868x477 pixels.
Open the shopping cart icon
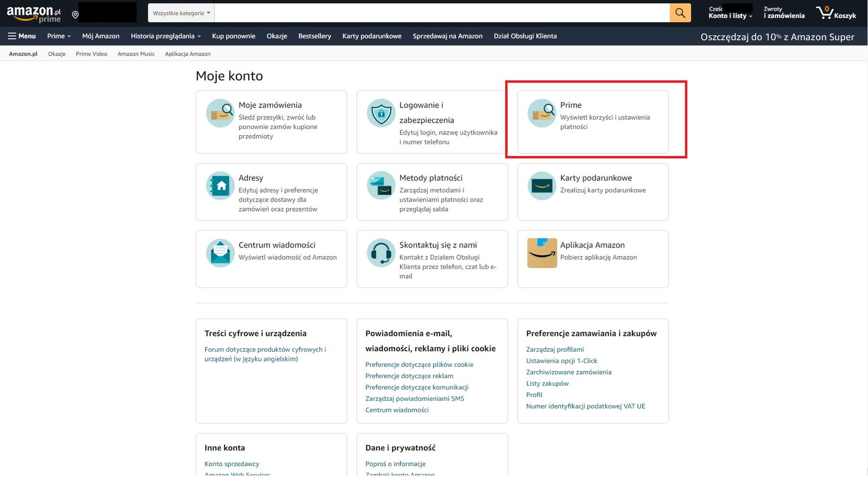pos(825,13)
